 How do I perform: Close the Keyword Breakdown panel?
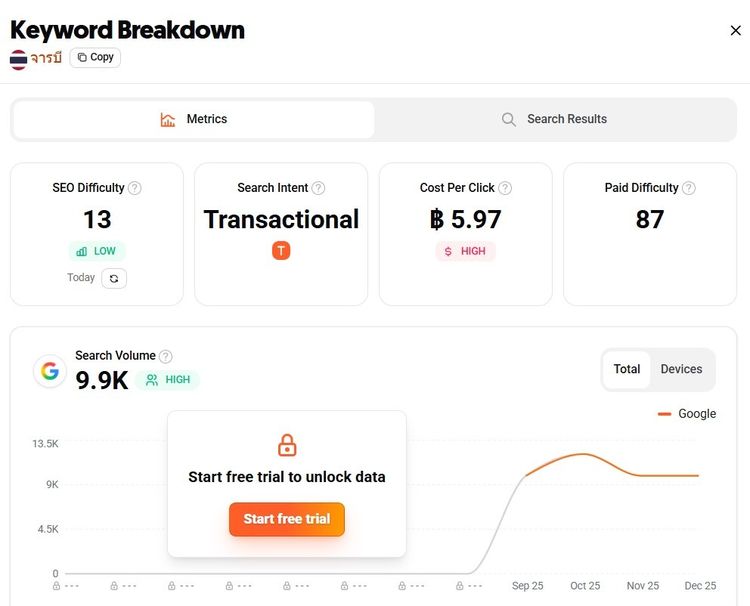pos(736,30)
